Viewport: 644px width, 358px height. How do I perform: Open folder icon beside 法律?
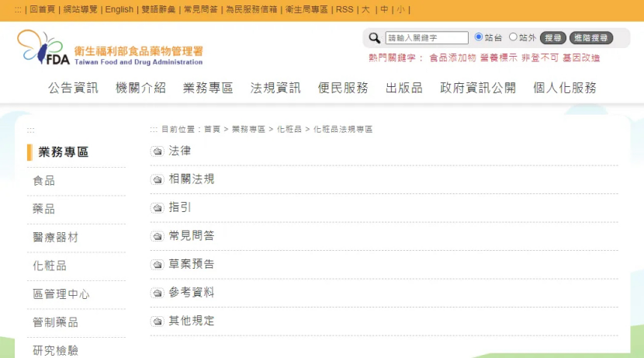tap(158, 151)
